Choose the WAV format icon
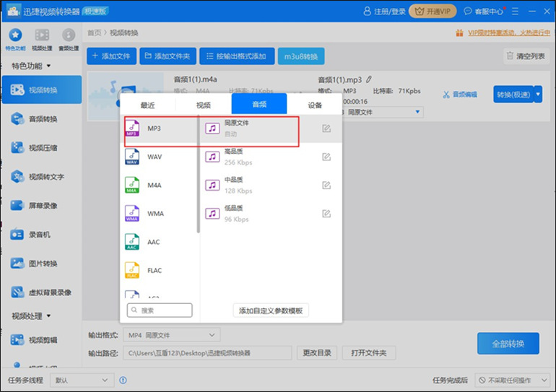The image size is (556, 392). [x=132, y=157]
